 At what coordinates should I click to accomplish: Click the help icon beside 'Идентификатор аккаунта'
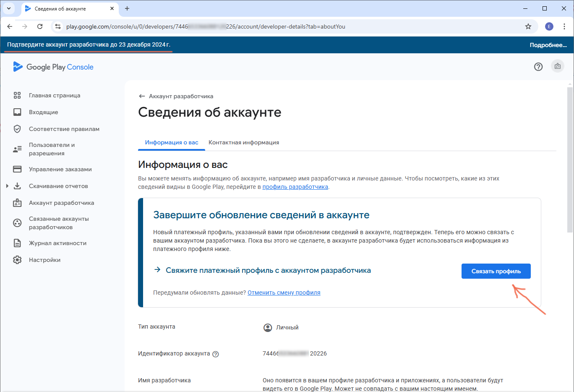pos(216,354)
